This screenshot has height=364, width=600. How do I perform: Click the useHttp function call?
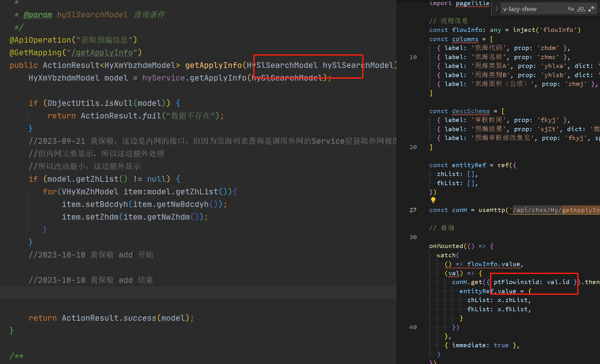[x=491, y=210]
